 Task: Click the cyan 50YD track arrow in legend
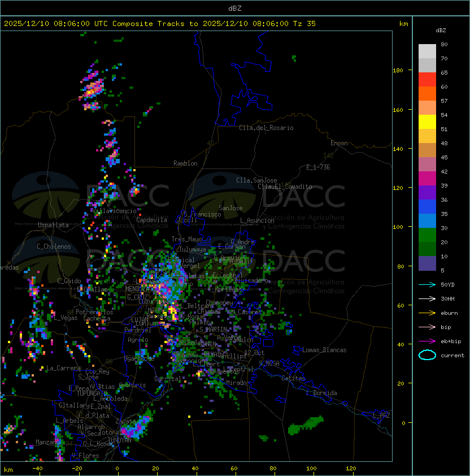coord(427,285)
